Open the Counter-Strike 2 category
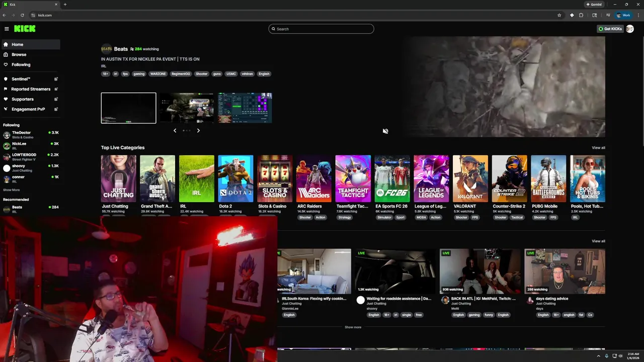The height and width of the screenshot is (362, 644). (x=509, y=178)
